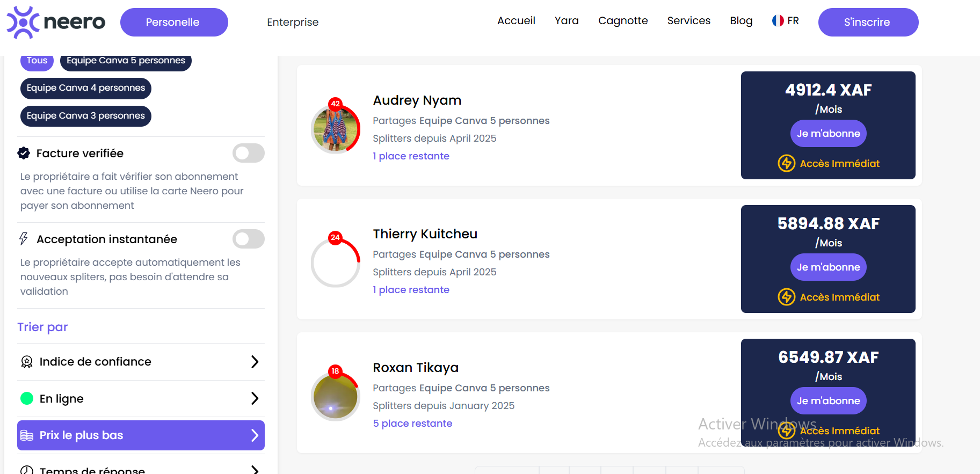Image resolution: width=980 pixels, height=474 pixels.
Task: Open the FR language selector
Action: [x=786, y=21]
